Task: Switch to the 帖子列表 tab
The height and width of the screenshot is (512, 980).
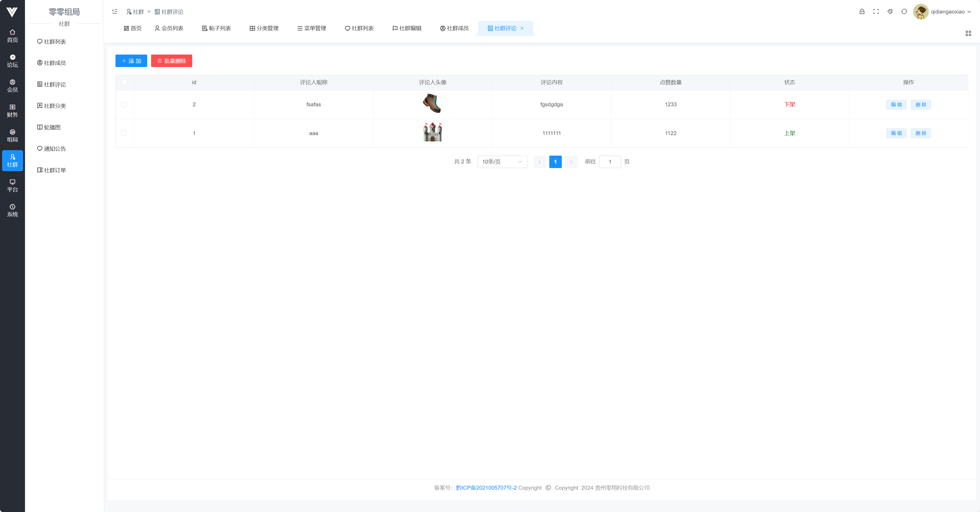Action: pyautogui.click(x=216, y=29)
